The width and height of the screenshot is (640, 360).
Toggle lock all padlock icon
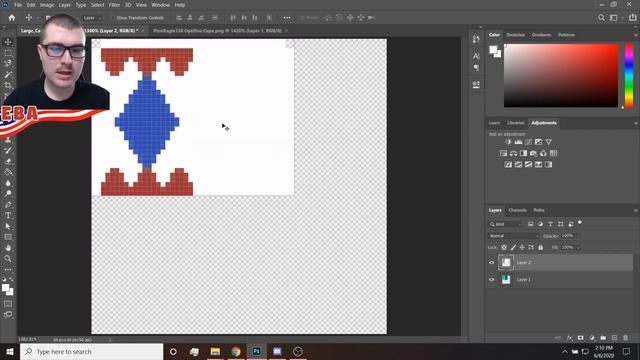click(540, 247)
